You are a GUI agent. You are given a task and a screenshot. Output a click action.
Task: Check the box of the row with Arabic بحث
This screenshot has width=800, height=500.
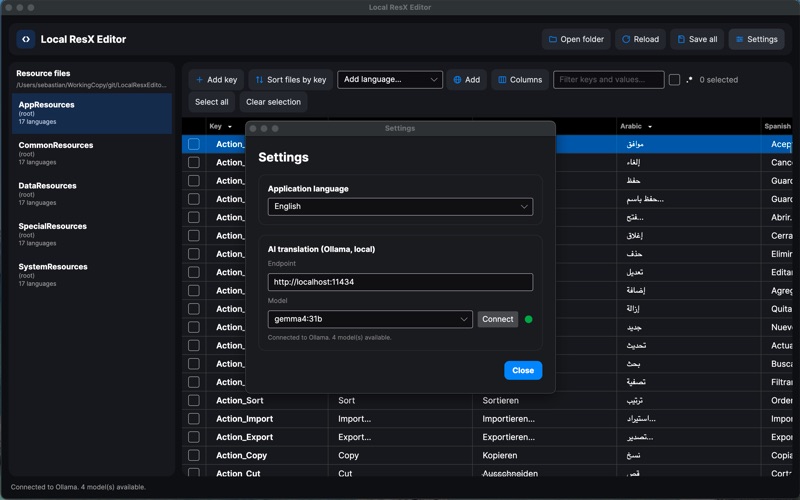194,364
